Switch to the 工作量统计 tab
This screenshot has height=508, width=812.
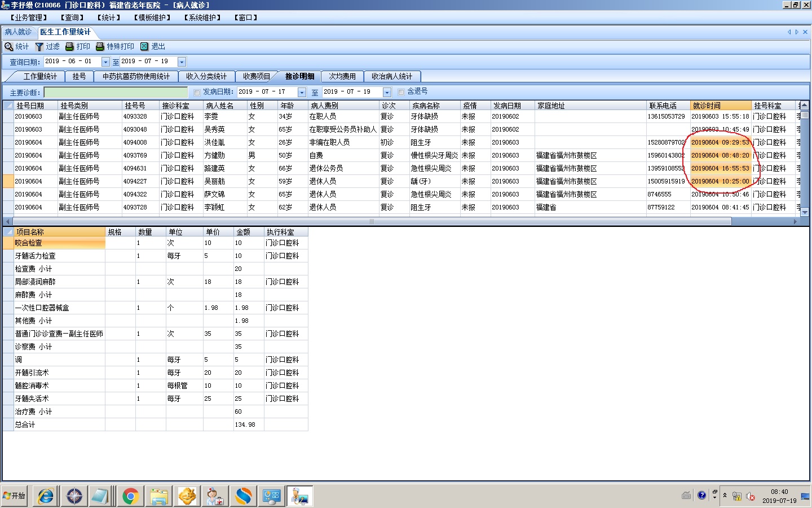click(40, 76)
